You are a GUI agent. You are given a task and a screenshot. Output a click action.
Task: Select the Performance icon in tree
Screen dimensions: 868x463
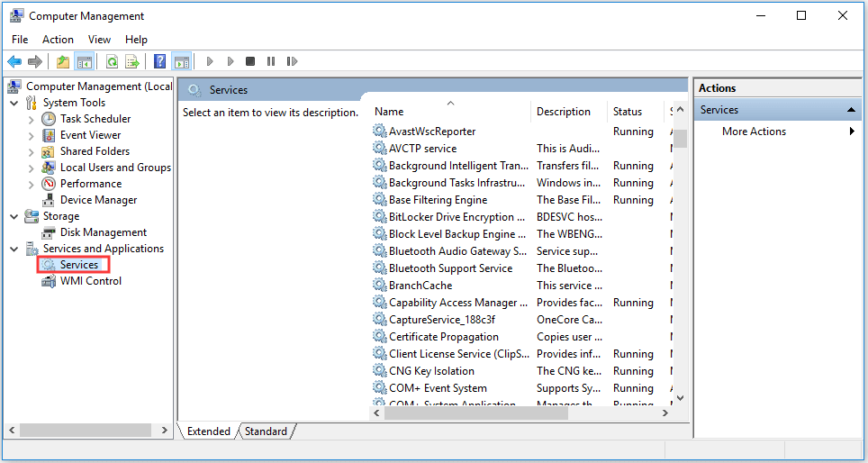(49, 184)
